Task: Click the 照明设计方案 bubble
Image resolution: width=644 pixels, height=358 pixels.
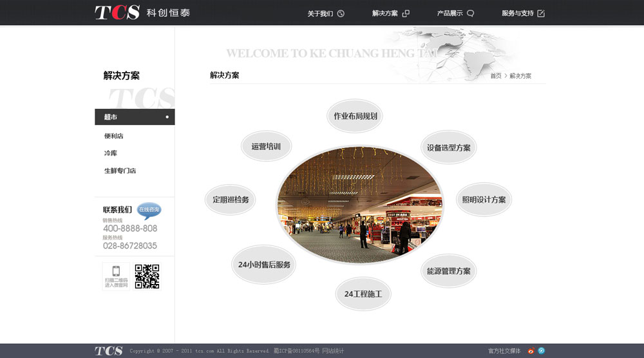Action: click(x=484, y=200)
